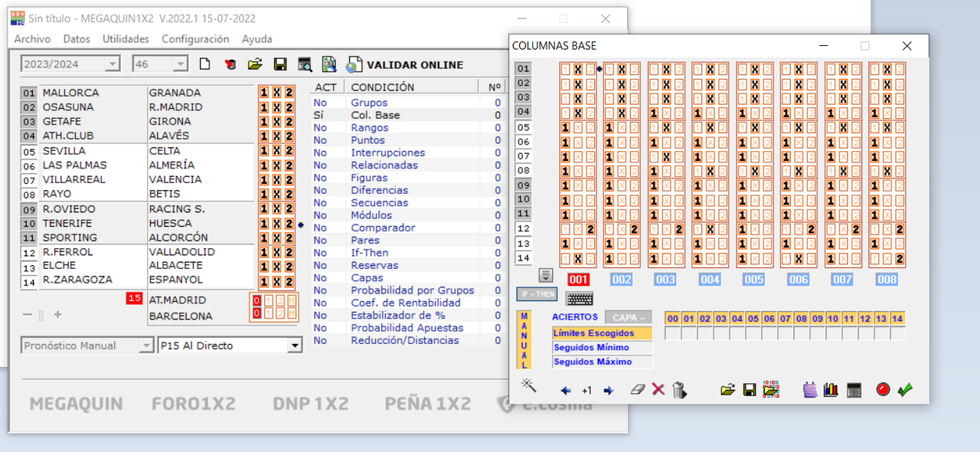Open the calculator icon in Columnas Base
980x452 pixels.
point(854,390)
